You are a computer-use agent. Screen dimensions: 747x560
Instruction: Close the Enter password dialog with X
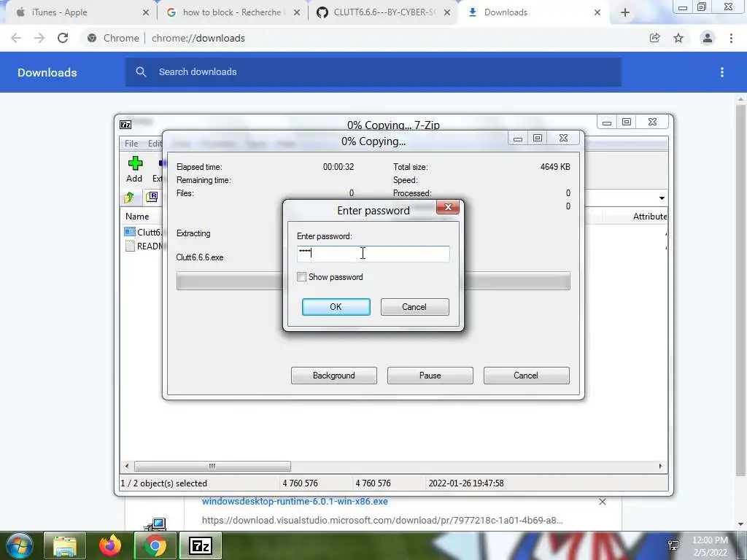(448, 206)
